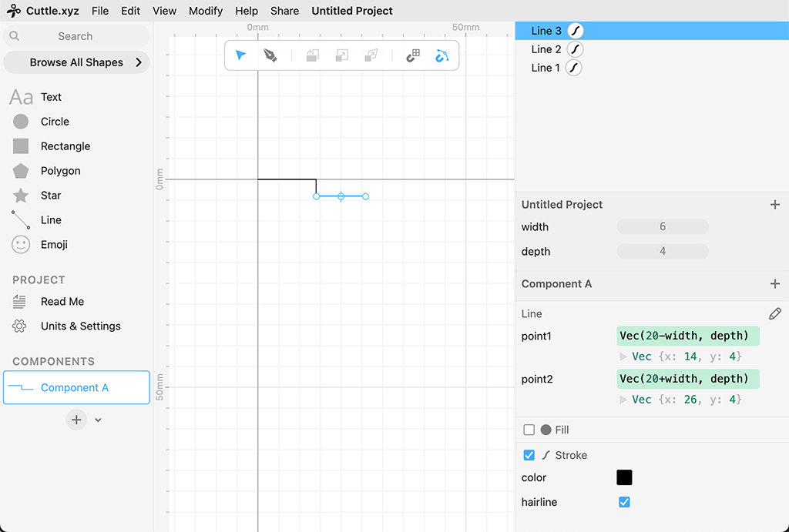Click the Component A thumbnail preview
Viewport: 789px width, 532px height.
[21, 388]
